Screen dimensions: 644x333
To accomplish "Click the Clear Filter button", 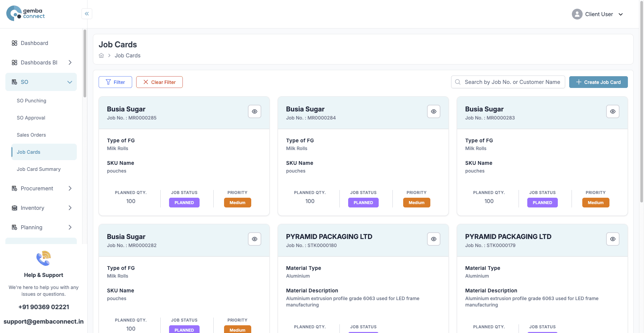I will pos(159,82).
